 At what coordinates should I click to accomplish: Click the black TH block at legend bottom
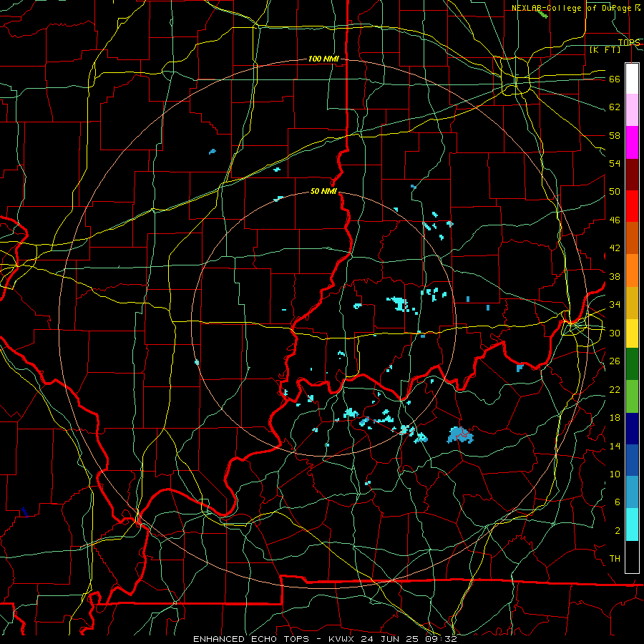point(632,557)
